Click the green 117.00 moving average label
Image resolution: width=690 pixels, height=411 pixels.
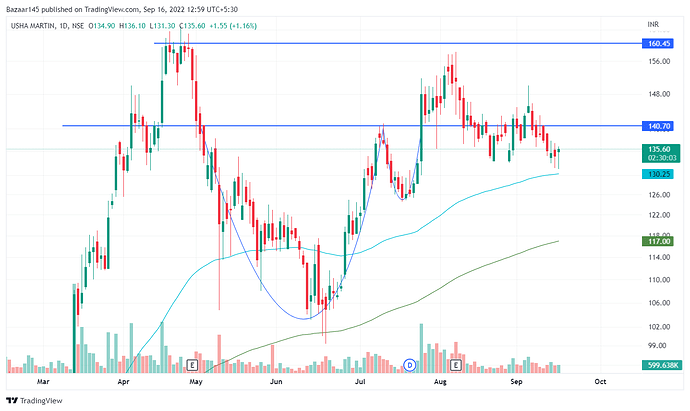(x=657, y=241)
